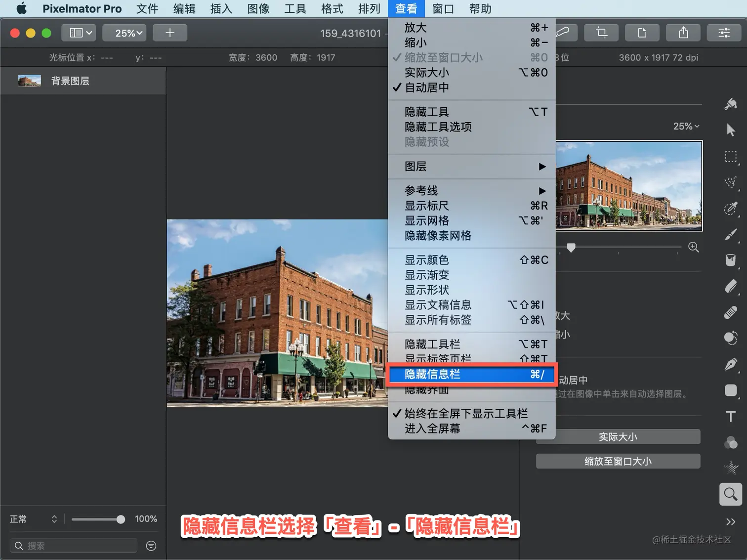The width and height of the screenshot is (747, 560).
Task: Toggle 隐藏工具 in the menu
Action: coord(472,112)
